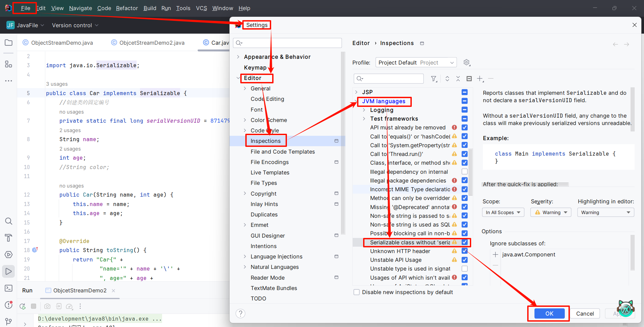
Task: Open the Services tool window icon
Action: (8, 255)
